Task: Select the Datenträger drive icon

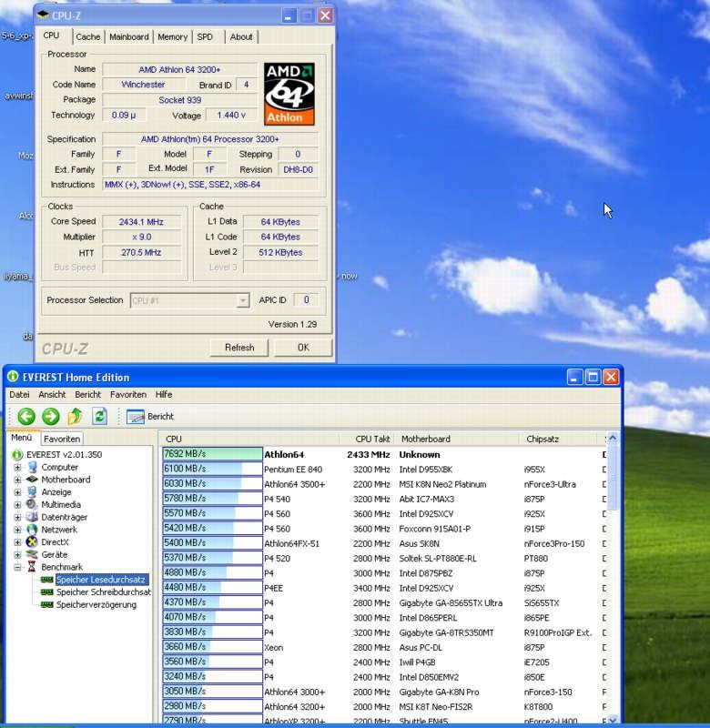Action: (x=32, y=517)
